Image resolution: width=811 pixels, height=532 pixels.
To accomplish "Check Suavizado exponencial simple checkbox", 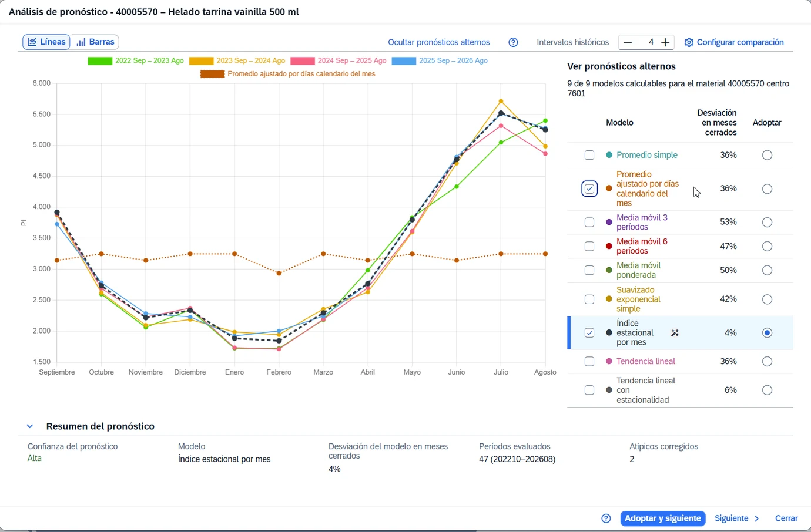I will (589, 299).
